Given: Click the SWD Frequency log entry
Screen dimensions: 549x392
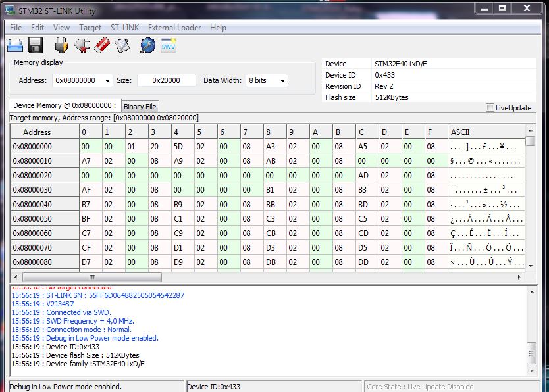Looking at the screenshot, I should (x=72, y=321).
